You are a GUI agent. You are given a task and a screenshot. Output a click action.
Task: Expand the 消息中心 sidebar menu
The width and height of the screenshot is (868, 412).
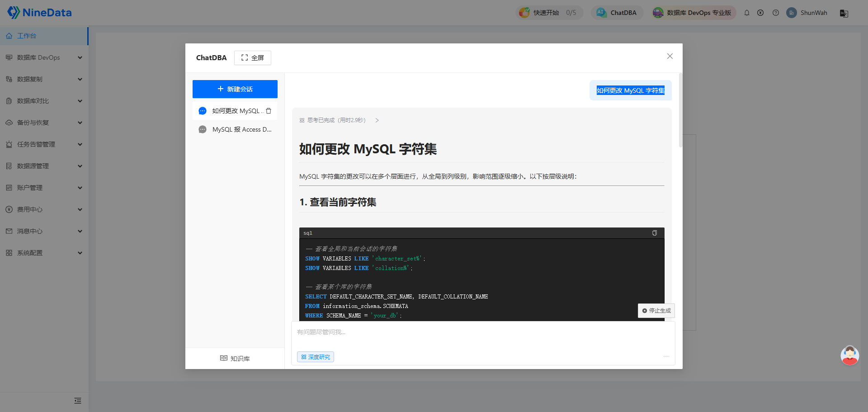[x=44, y=231]
